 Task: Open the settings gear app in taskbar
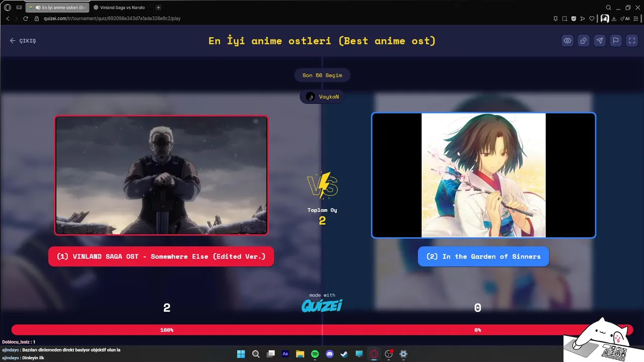click(403, 354)
